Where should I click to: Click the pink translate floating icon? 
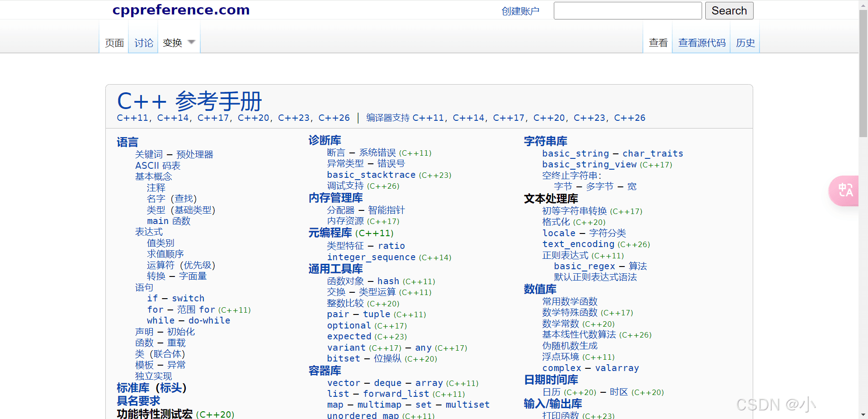coord(844,190)
